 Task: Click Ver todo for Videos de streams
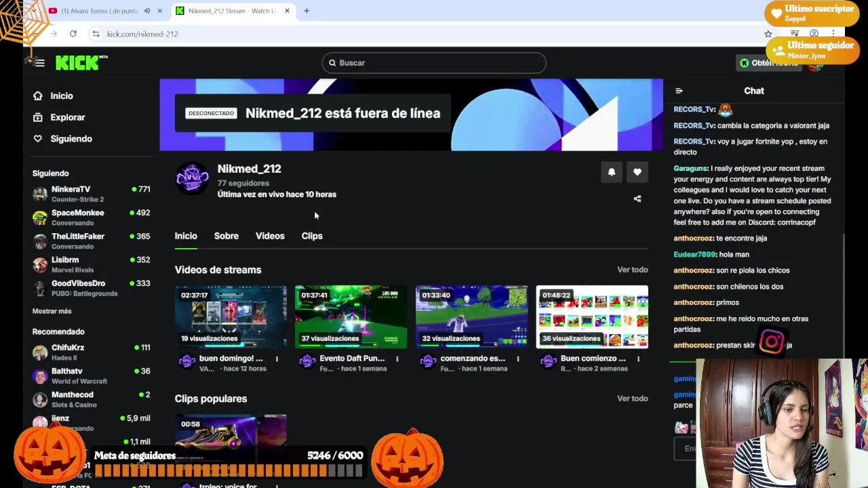pos(633,270)
